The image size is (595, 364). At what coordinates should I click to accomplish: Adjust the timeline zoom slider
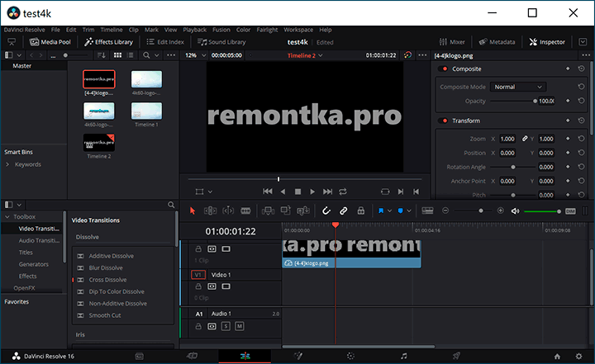(x=473, y=210)
